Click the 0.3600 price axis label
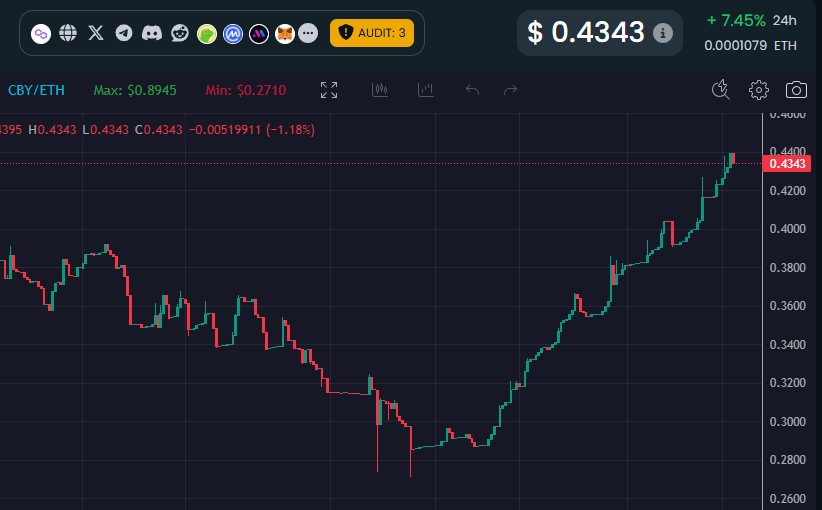Screen dimensions: 822x510 pos(787,306)
